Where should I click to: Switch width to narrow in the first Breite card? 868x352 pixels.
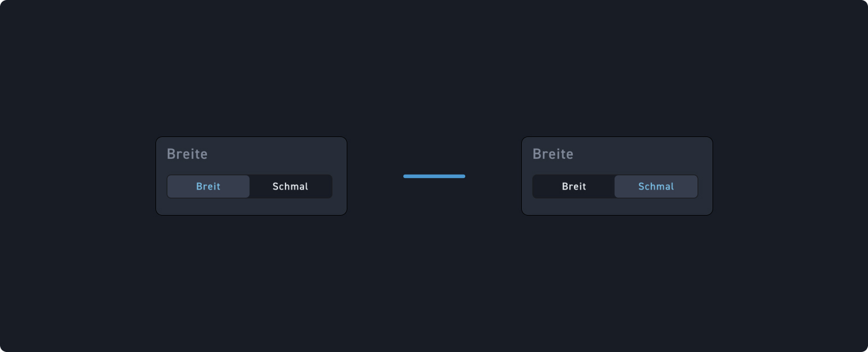[291, 187]
